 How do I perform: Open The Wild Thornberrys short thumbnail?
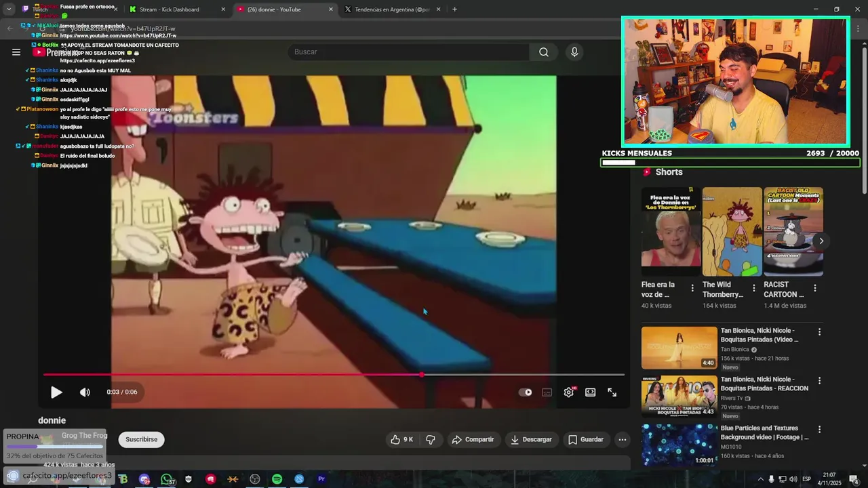(x=732, y=232)
